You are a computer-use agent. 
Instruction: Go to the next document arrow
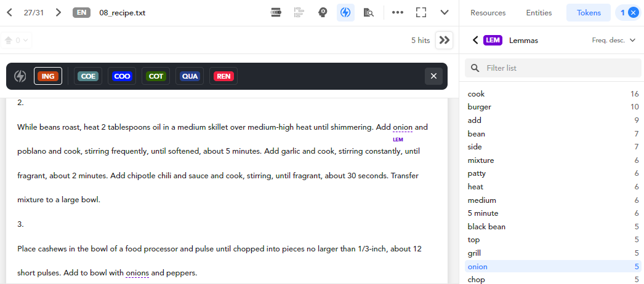(58, 12)
